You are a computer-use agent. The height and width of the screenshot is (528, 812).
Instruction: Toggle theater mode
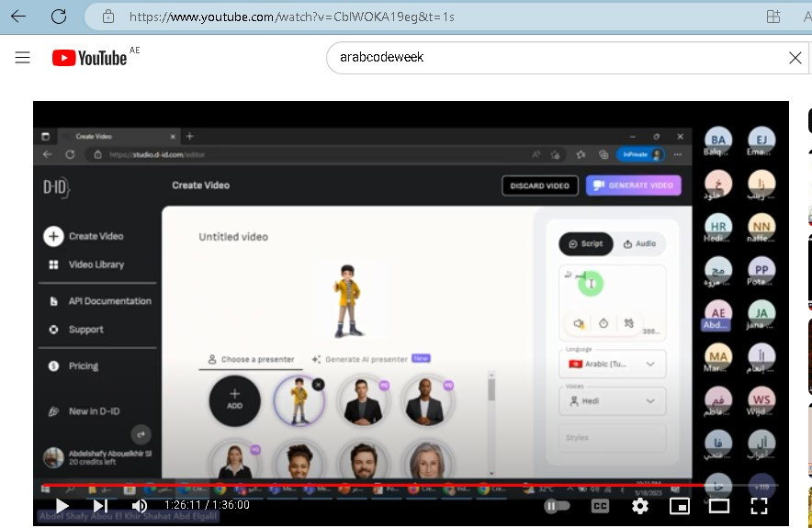tap(719, 506)
